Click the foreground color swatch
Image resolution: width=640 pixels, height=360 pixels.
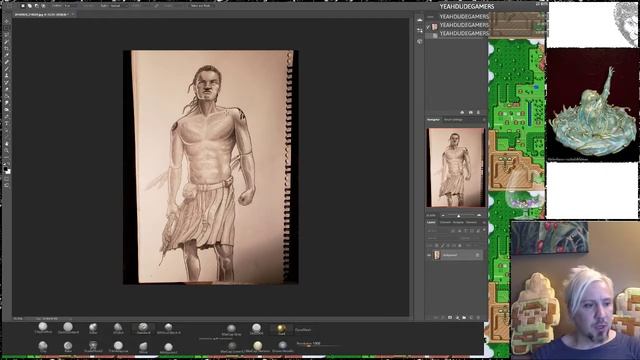[5, 169]
